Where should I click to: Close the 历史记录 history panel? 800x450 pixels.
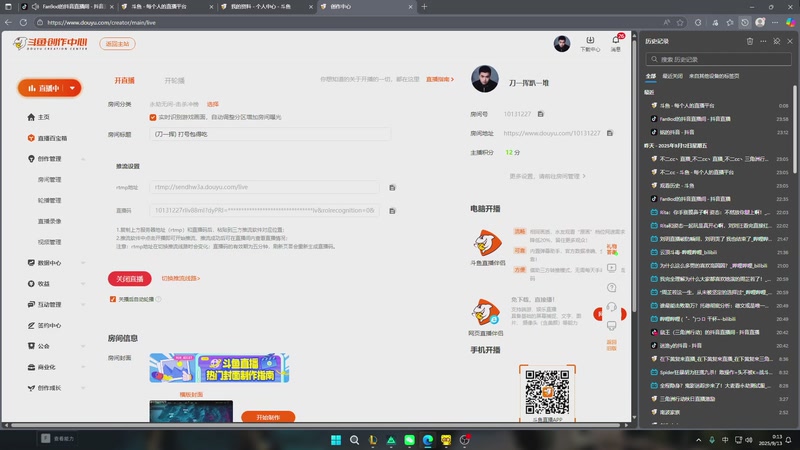(790, 41)
